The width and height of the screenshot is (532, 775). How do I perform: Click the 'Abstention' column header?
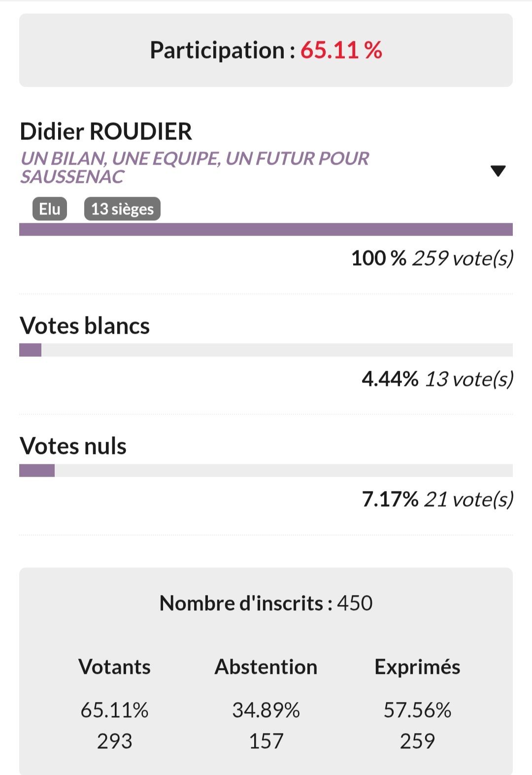(266, 667)
